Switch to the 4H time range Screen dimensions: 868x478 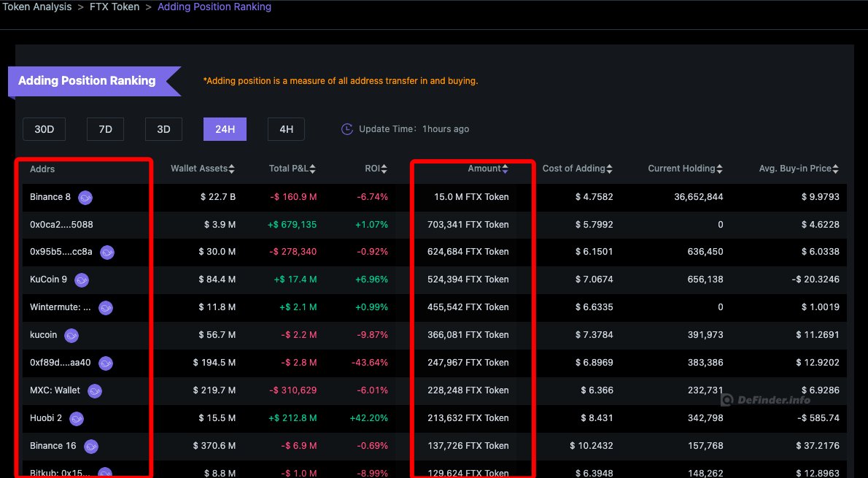(x=286, y=129)
